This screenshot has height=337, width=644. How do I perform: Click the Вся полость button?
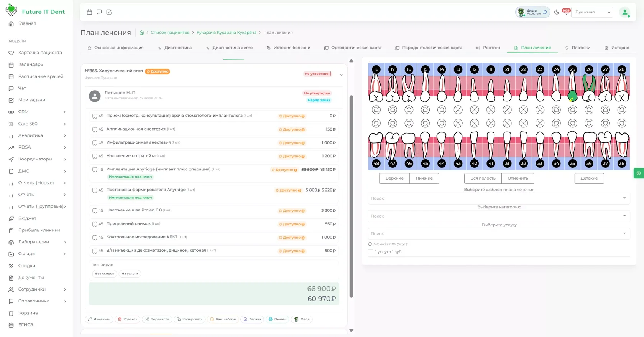pos(483,178)
